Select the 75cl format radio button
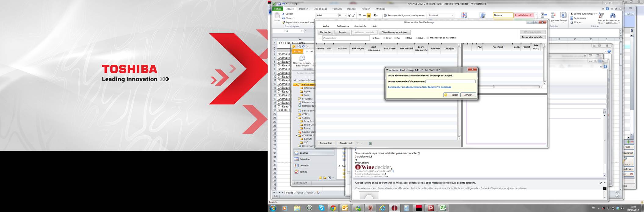This screenshot has height=212, width=644. (395, 38)
